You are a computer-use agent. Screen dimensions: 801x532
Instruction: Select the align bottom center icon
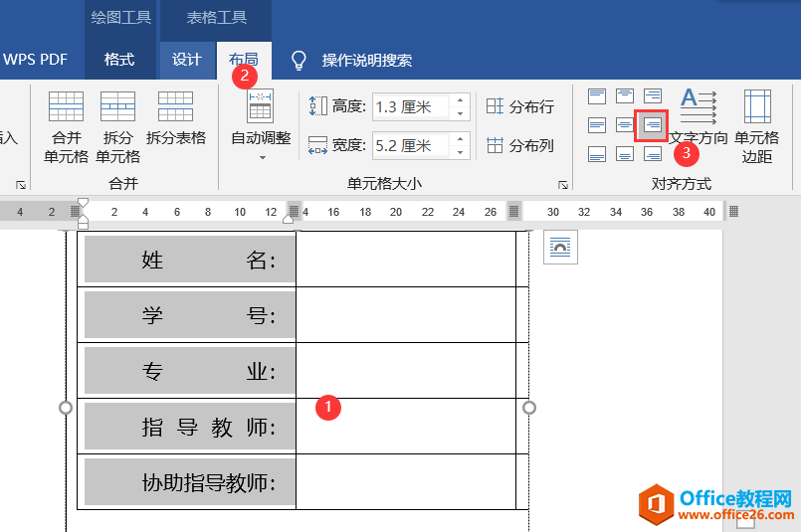624,154
